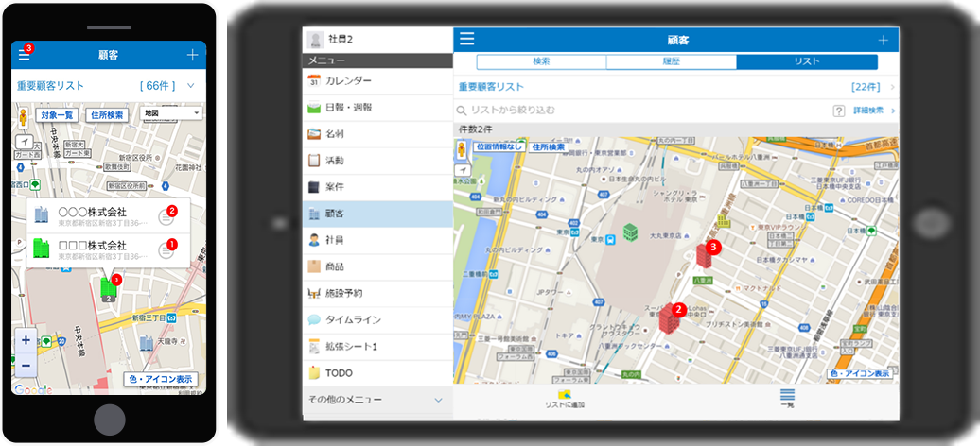Open 日報・週報 in the tablet menu
The image size is (980, 446).
pyautogui.click(x=378, y=108)
